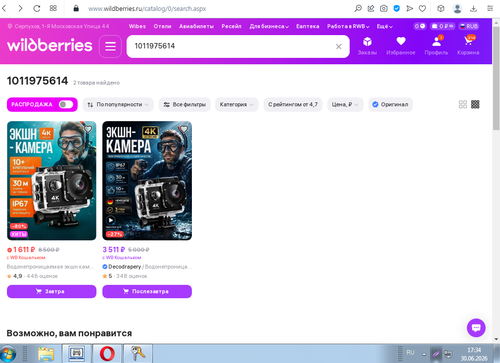
Task: Toggle the С рейтингом от 4,7 filter
Action: click(293, 104)
